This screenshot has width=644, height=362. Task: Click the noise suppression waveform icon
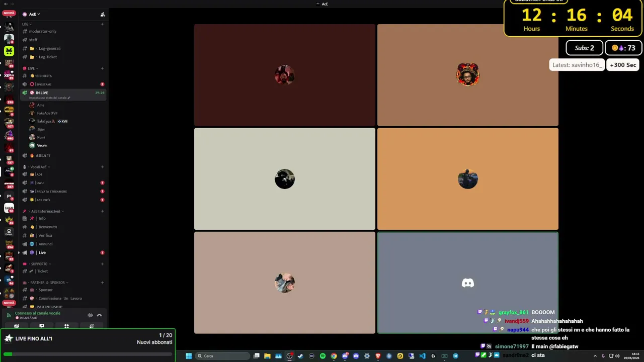click(x=90, y=315)
